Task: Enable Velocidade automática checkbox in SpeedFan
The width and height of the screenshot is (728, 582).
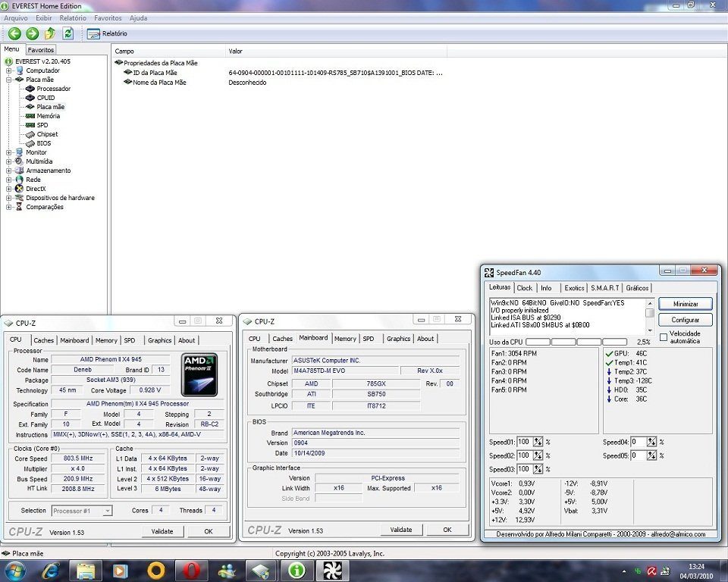Action: (664, 337)
